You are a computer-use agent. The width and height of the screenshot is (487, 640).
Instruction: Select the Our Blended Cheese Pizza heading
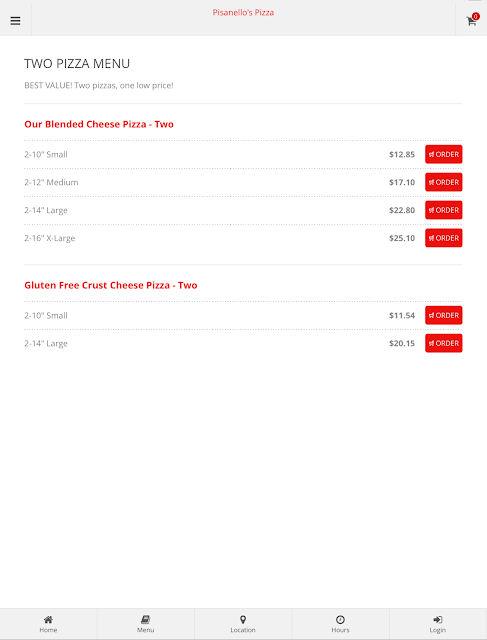point(99,124)
